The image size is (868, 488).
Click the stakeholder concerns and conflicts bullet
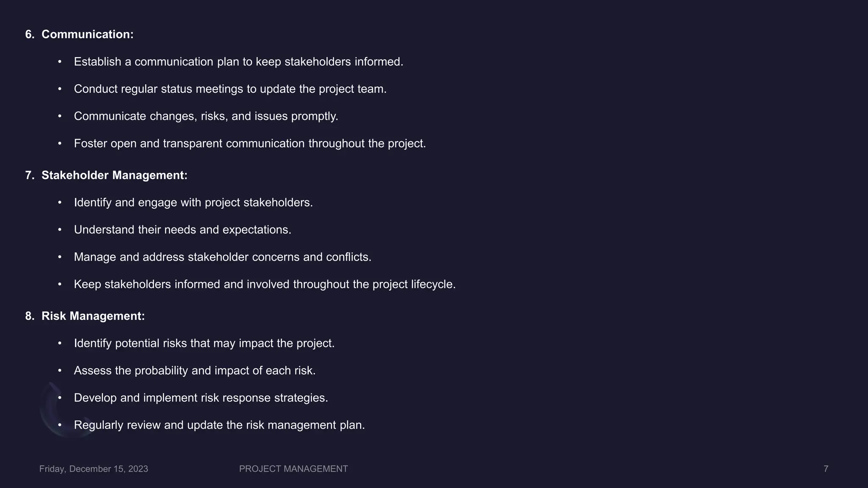pyautogui.click(x=223, y=257)
